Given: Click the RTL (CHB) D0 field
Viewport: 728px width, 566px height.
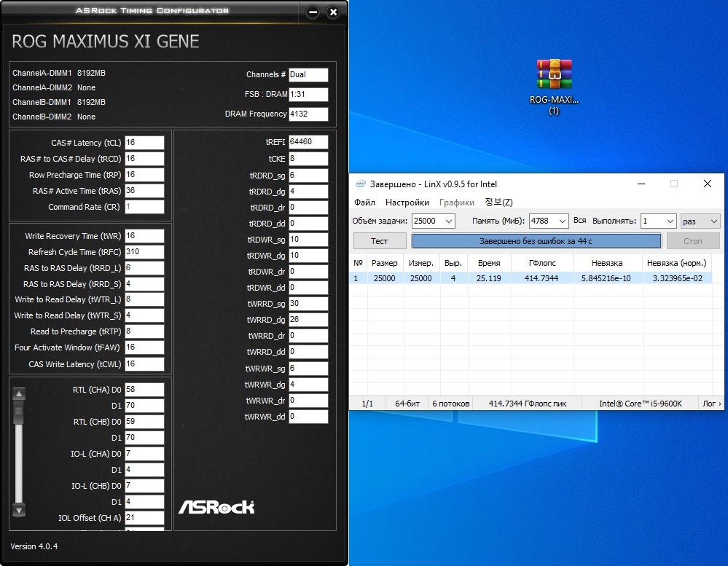Looking at the screenshot, I should coord(144,422).
